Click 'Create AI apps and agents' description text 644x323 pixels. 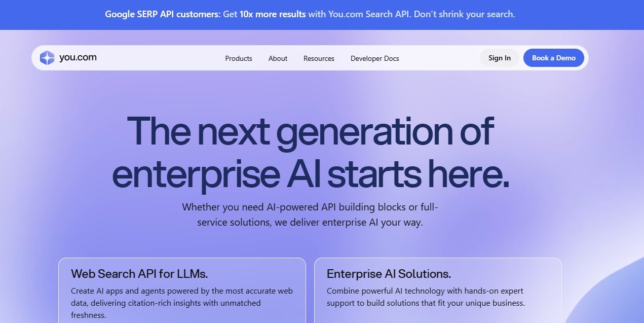(182, 303)
